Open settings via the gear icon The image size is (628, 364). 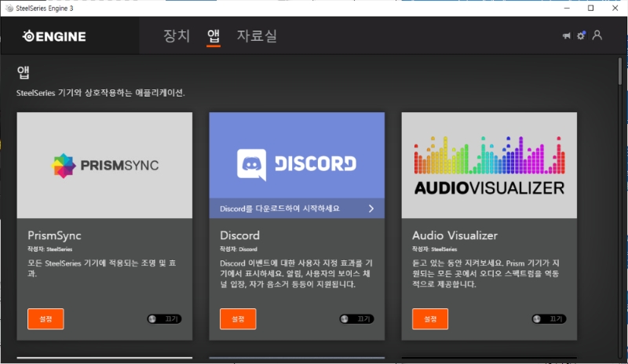(x=581, y=35)
